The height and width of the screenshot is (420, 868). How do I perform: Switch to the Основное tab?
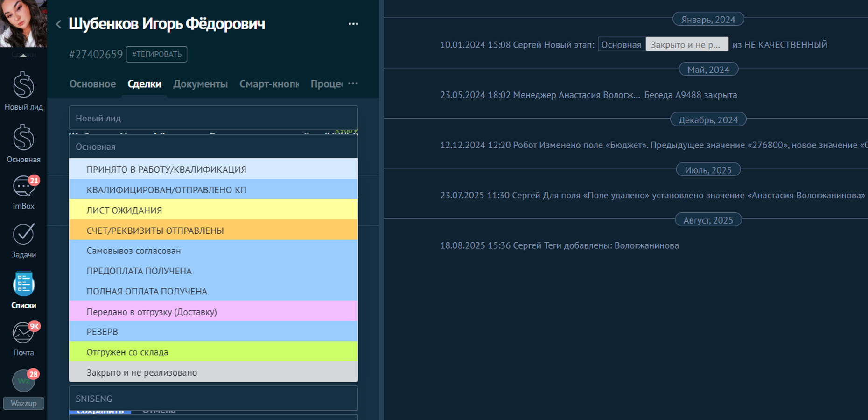[x=92, y=84]
